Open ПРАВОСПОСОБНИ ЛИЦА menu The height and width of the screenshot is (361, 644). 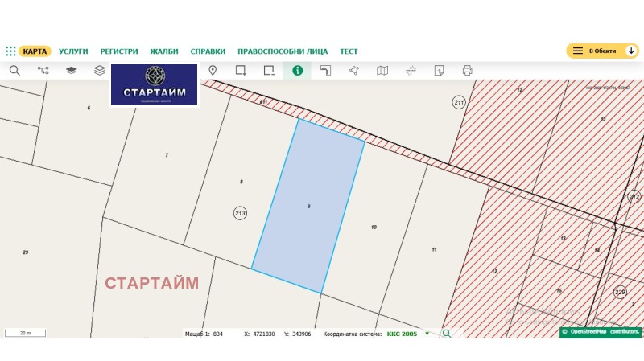coord(283,51)
